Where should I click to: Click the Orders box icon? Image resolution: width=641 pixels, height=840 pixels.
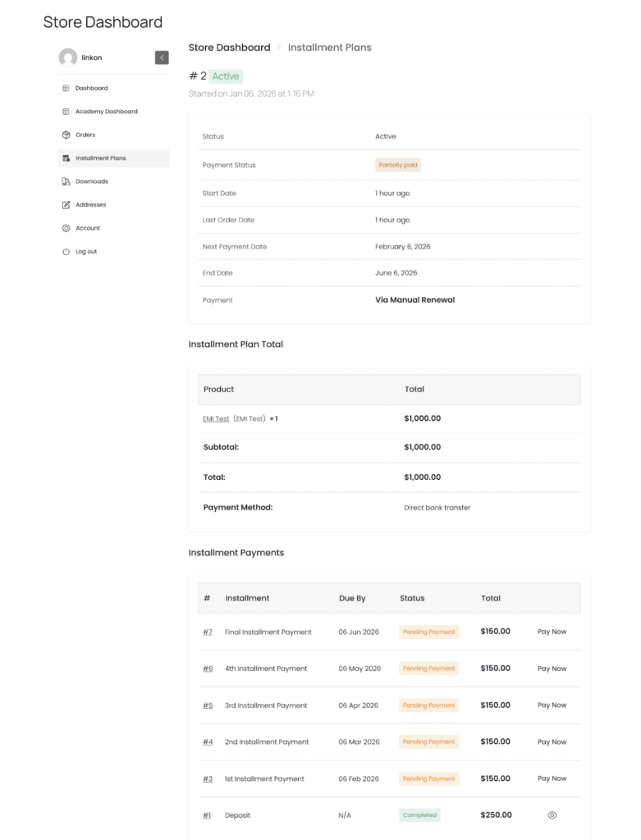tap(66, 135)
